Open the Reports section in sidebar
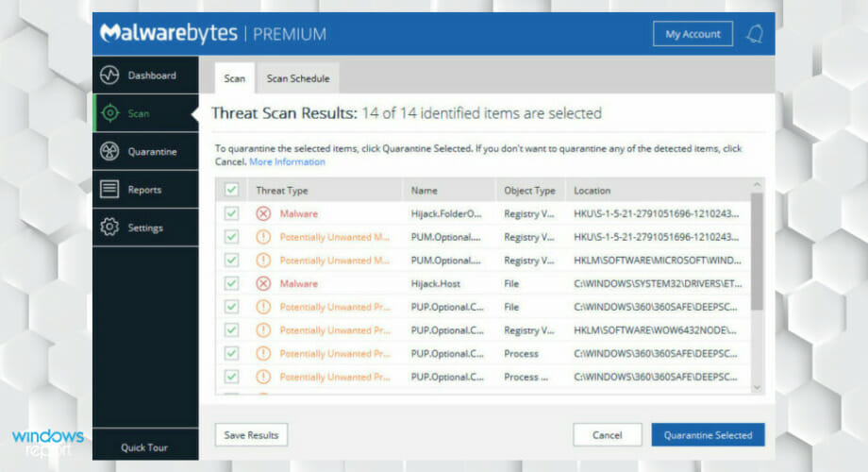 [145, 190]
